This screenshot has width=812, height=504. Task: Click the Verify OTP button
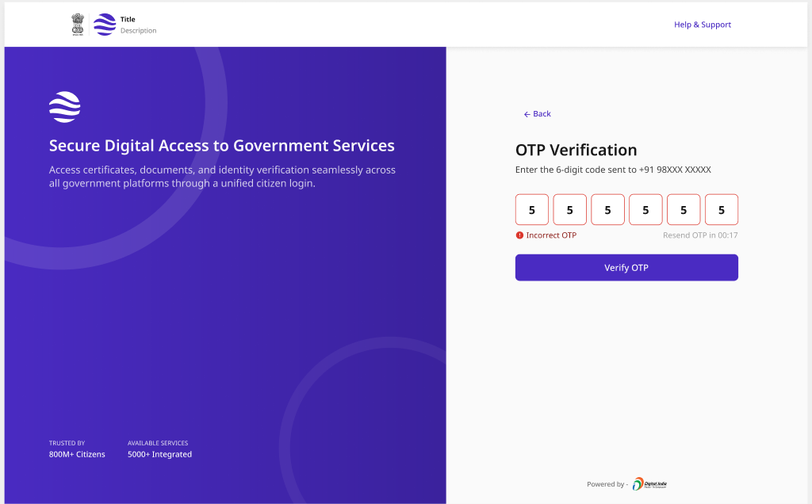pyautogui.click(x=626, y=268)
